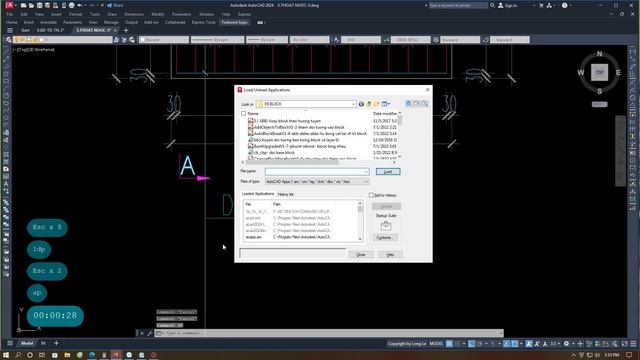Click the Load button
This screenshot has width=640, height=360.
click(388, 172)
